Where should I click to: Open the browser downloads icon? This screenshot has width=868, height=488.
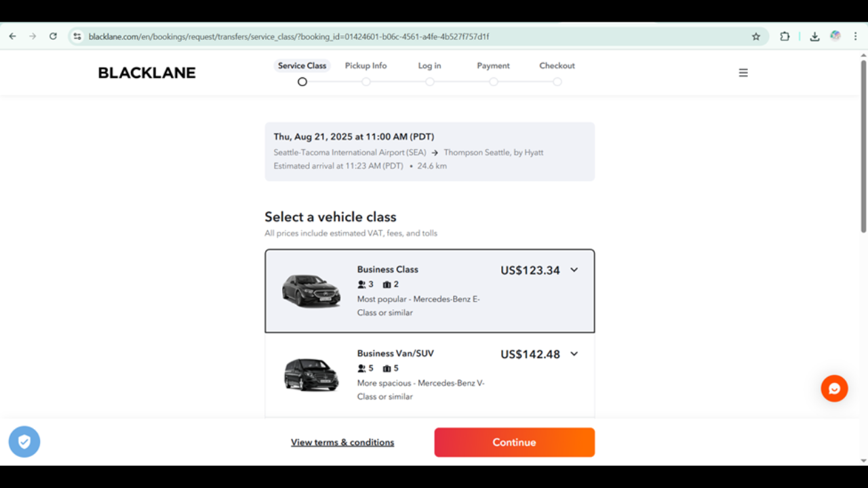click(814, 37)
